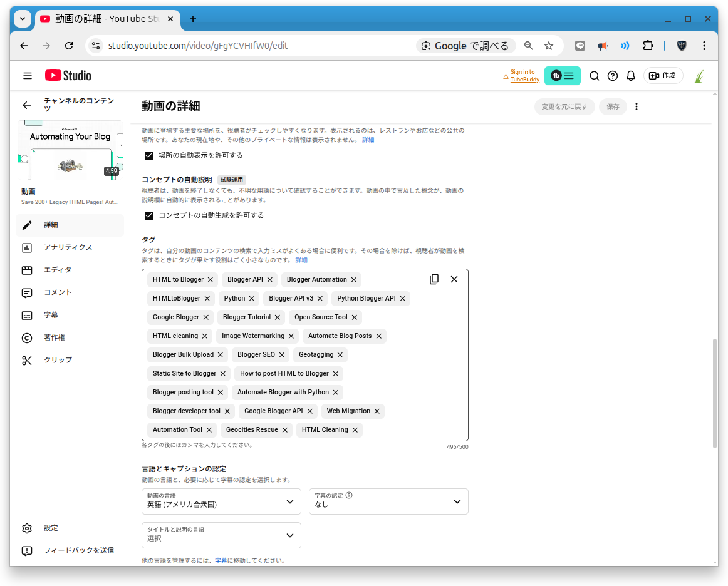Click the search icon in Studio header

595,76
